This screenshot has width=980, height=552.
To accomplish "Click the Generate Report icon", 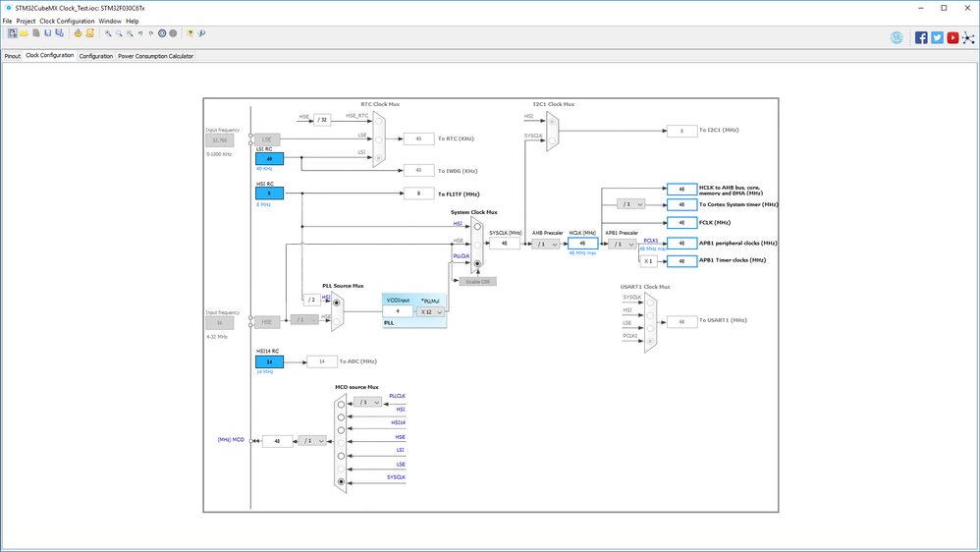I will 79,33.
